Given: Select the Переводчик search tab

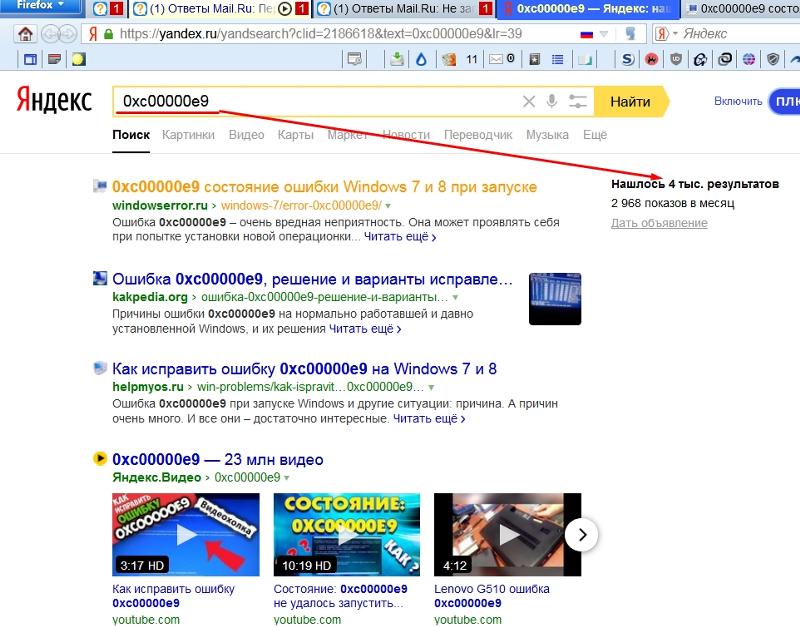Looking at the screenshot, I should pos(478,135).
